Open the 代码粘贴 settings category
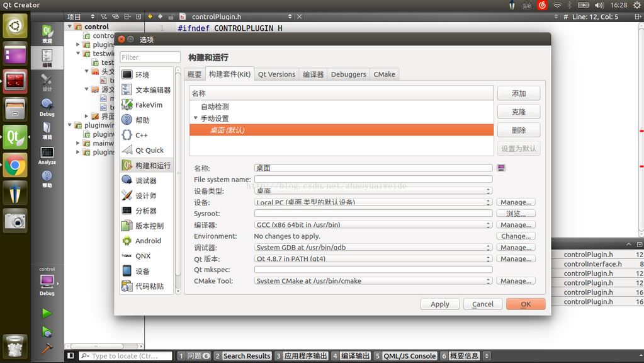 pyautogui.click(x=147, y=286)
